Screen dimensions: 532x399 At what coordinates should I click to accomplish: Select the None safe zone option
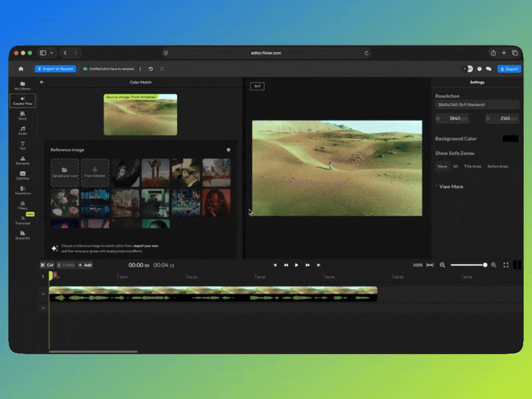tap(442, 166)
